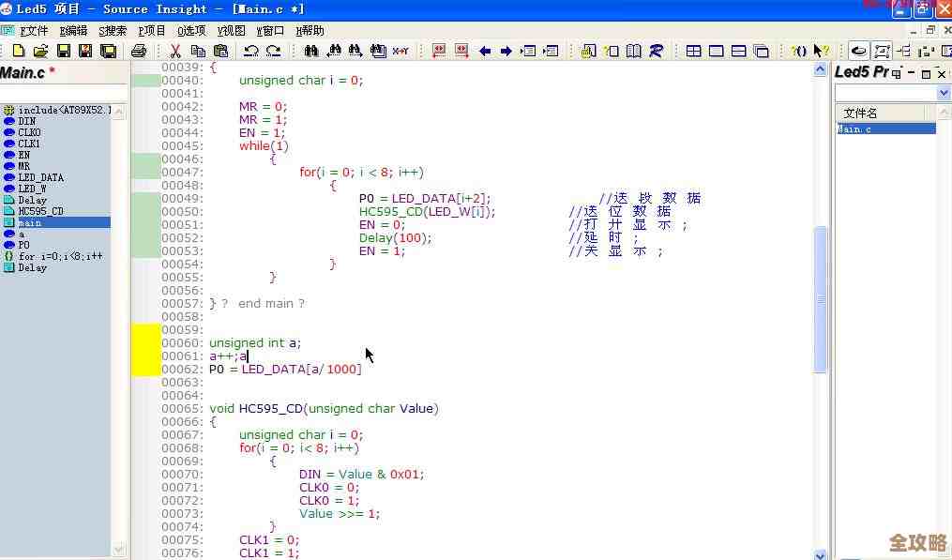This screenshot has width=952, height=560.
Task: Click the Redo arrow icon
Action: (273, 51)
